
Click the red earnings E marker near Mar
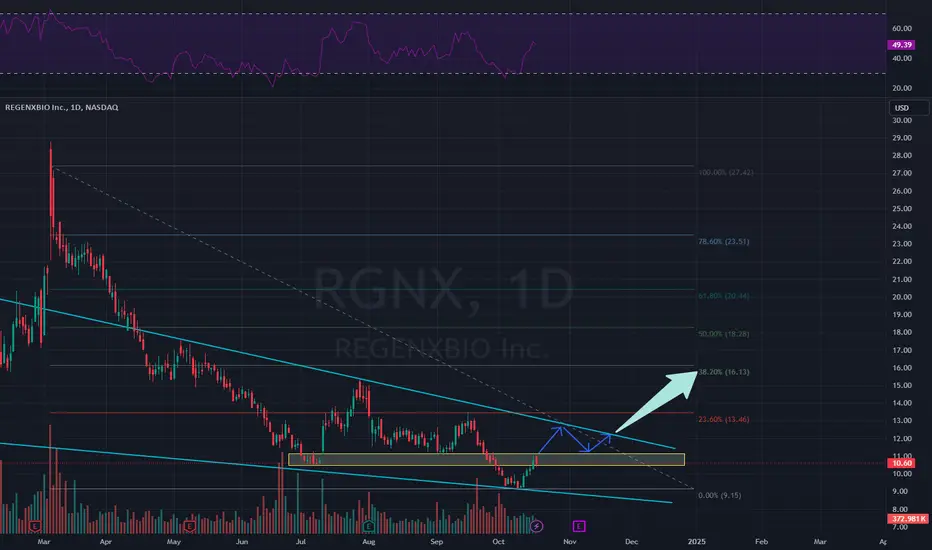[x=35, y=526]
